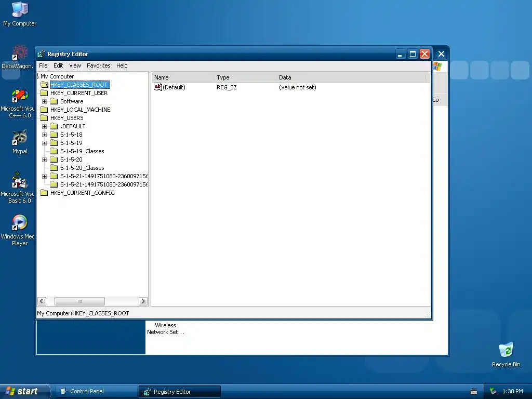Expand the .DEFAULT key

pos(44,126)
